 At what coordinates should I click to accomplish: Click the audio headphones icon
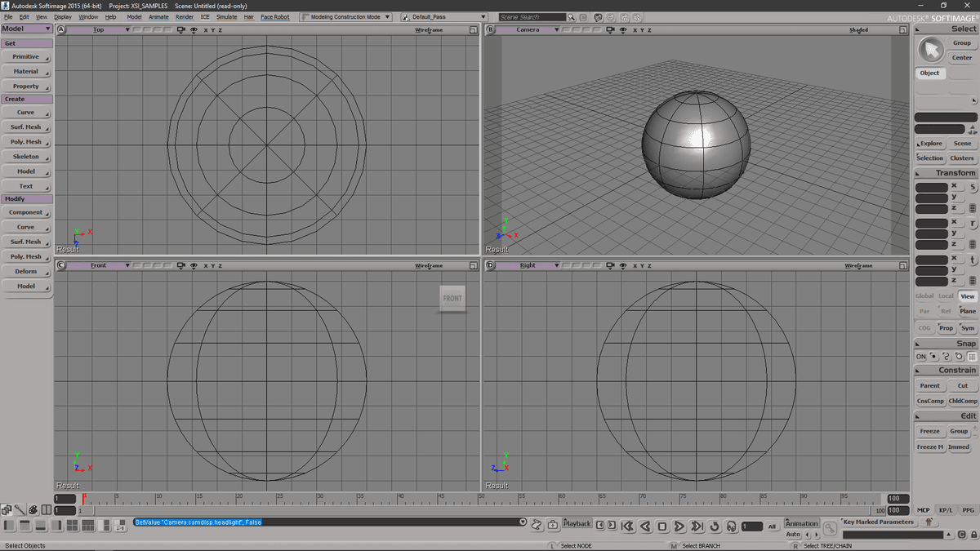coord(732,527)
